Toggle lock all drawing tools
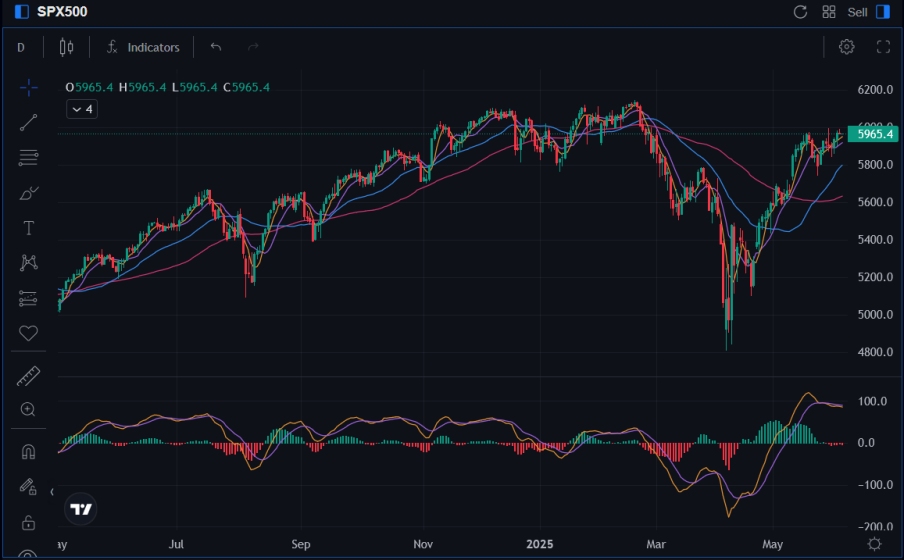 [28, 523]
